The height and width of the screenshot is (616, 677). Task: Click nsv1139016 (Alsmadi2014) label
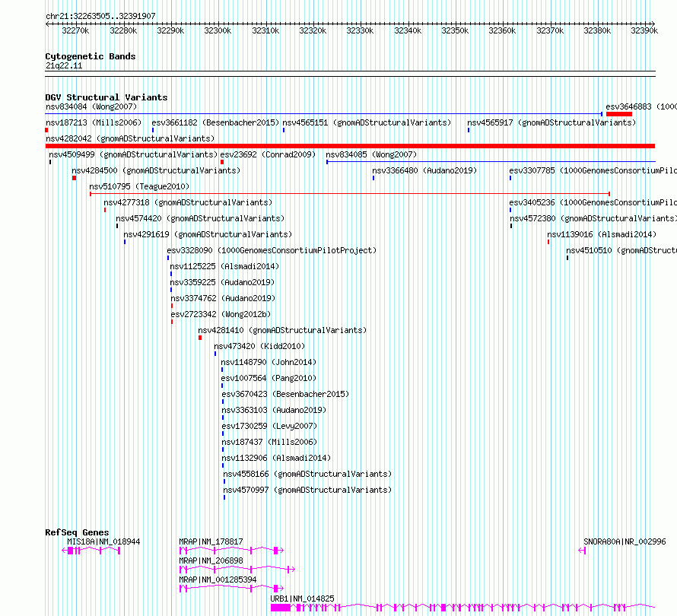pyautogui.click(x=602, y=234)
